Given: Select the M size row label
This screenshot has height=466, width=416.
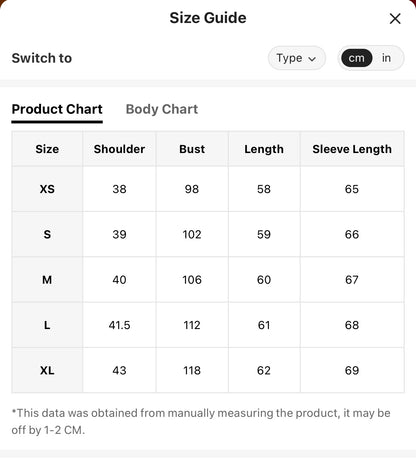Looking at the screenshot, I should click(x=47, y=280).
